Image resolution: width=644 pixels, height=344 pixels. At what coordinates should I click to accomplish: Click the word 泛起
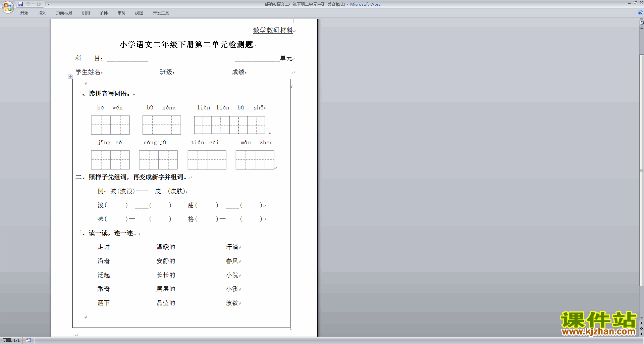[104, 275]
